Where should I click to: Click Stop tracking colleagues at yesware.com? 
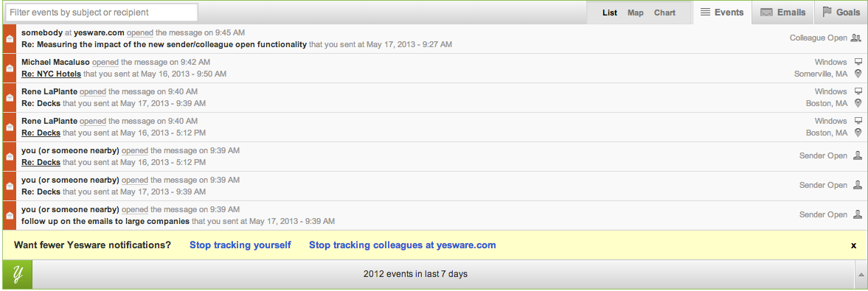403,245
